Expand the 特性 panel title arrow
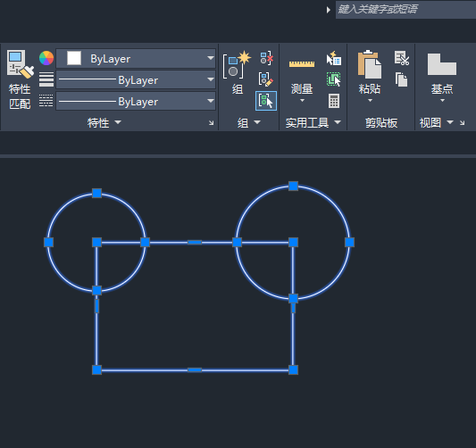476x448 pixels. click(118, 122)
